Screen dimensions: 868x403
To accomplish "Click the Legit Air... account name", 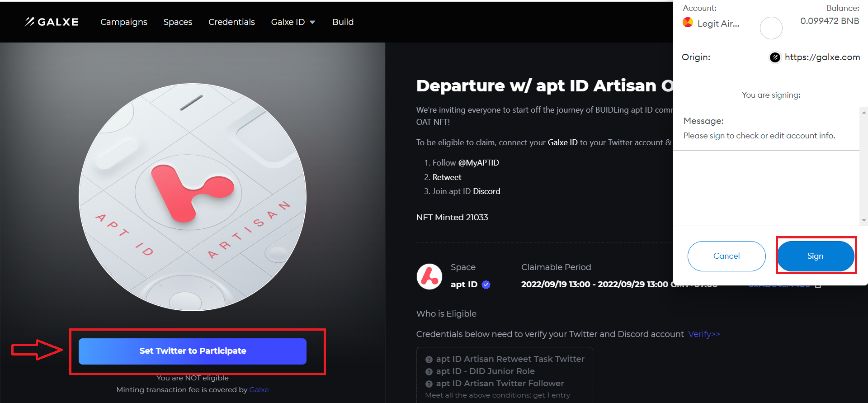I will click(718, 24).
